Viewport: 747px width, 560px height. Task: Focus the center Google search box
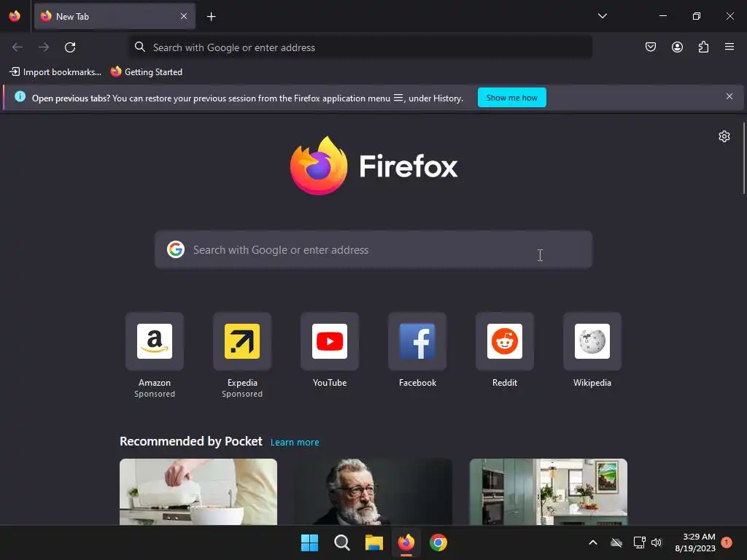373,250
